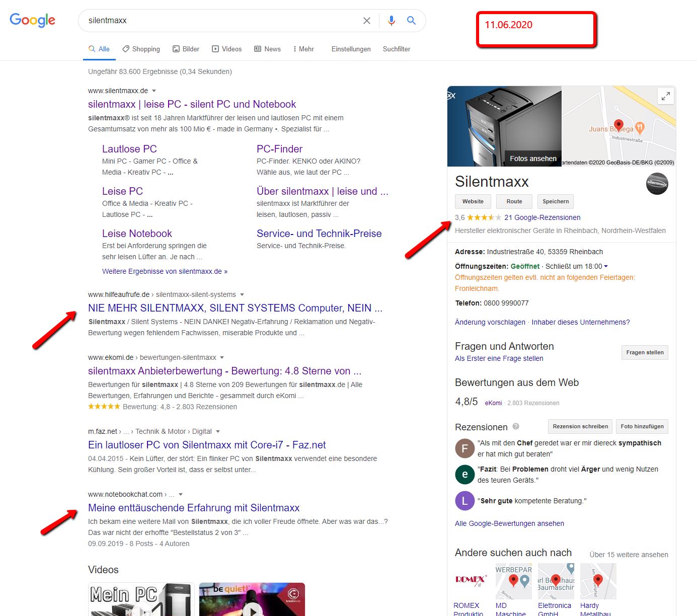
Task: Click Als Erster eine Frage stellen
Action: click(x=499, y=358)
